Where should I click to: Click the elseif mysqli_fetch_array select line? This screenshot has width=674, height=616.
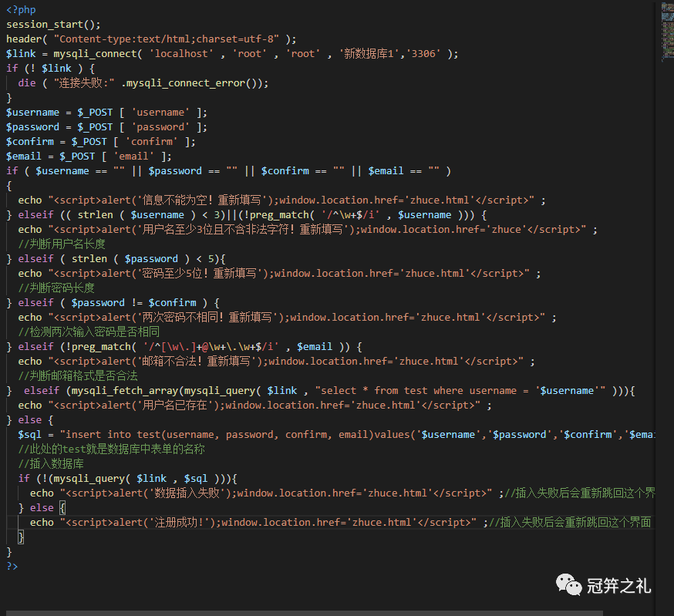[321, 391]
